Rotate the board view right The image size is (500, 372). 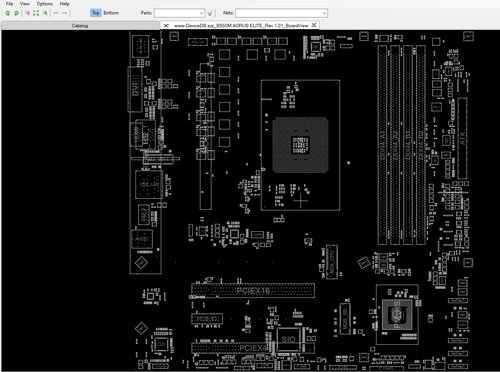click(x=16, y=13)
